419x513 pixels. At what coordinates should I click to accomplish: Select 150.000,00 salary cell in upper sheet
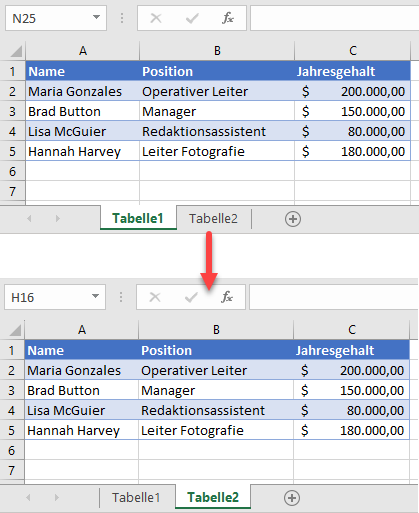coord(353,111)
